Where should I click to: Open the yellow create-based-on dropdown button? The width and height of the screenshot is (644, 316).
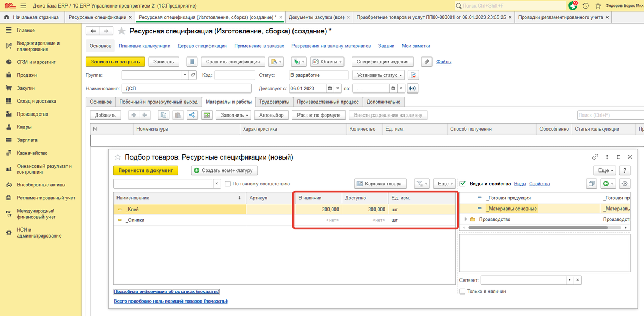(276, 62)
